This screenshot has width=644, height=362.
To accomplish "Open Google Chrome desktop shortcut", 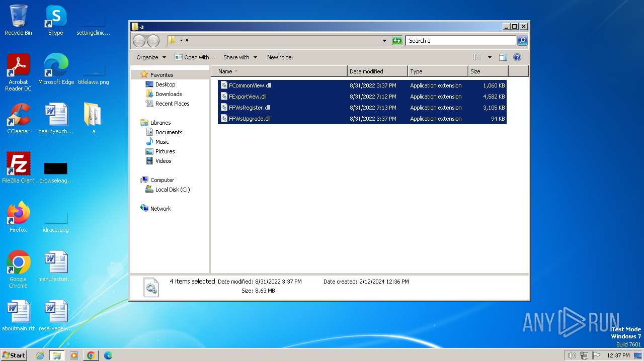I will 18,269.
